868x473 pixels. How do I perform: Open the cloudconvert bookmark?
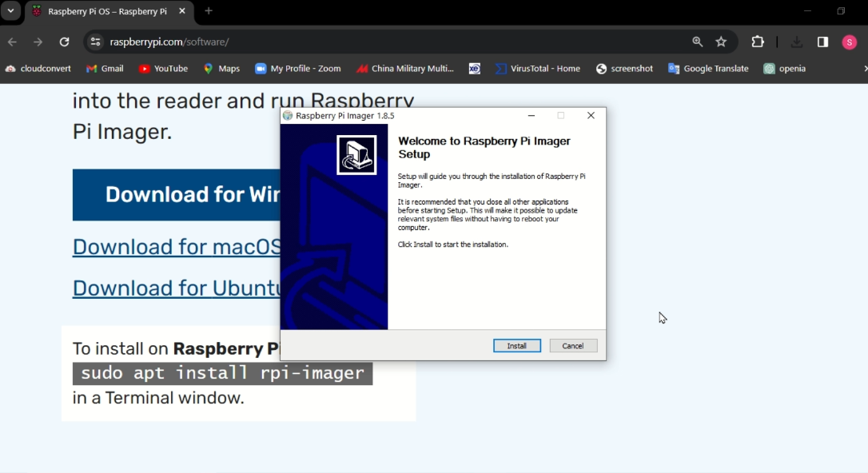pyautogui.click(x=38, y=69)
